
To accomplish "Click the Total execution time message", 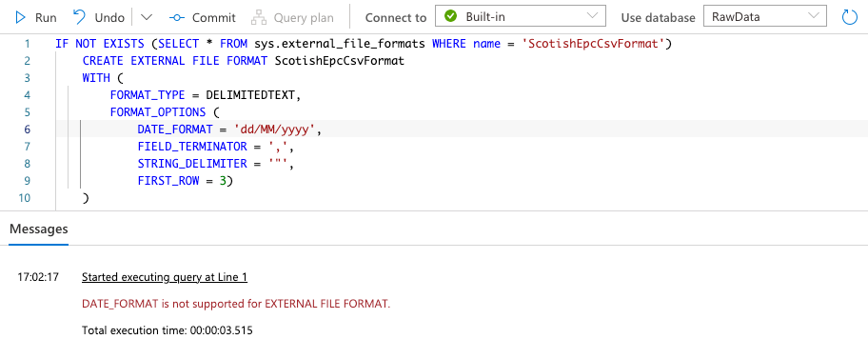I will pyautogui.click(x=168, y=330).
